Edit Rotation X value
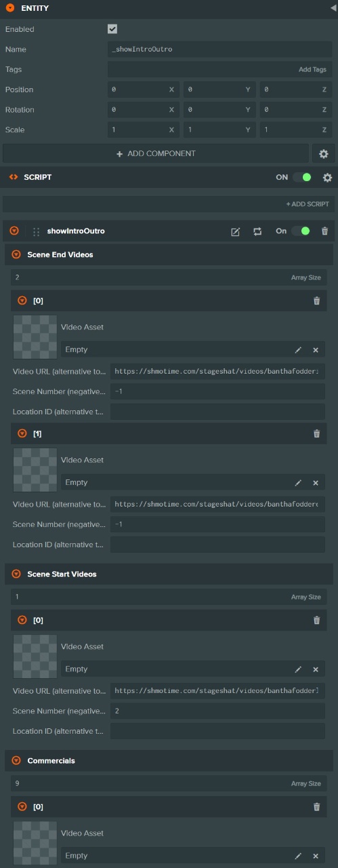Image resolution: width=338 pixels, height=868 pixels. click(x=143, y=110)
